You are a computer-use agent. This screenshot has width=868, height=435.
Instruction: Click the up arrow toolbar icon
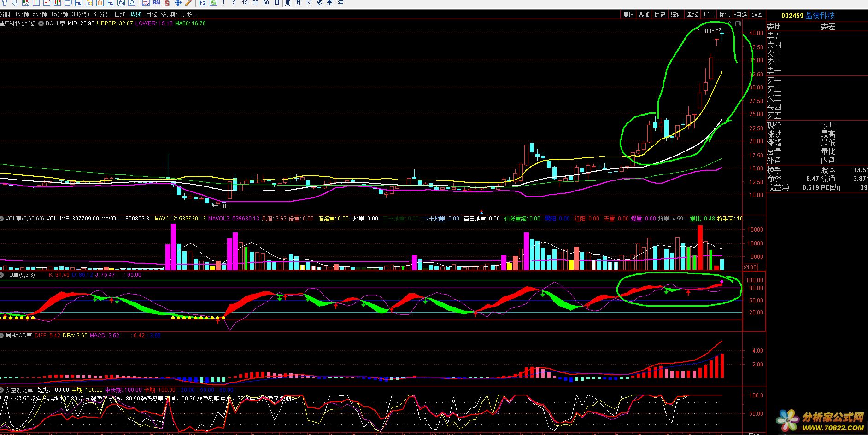5,3
